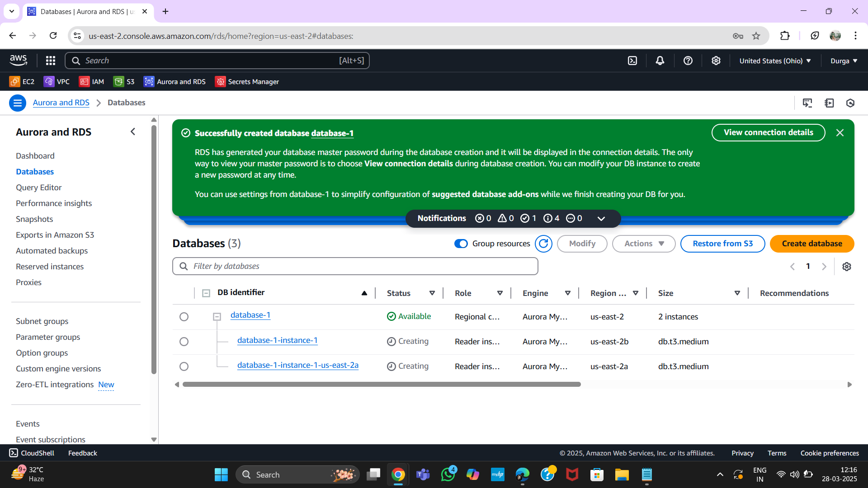This screenshot has height=488, width=868.
Task: Expand the Notifications bar chevron
Action: (x=601, y=219)
